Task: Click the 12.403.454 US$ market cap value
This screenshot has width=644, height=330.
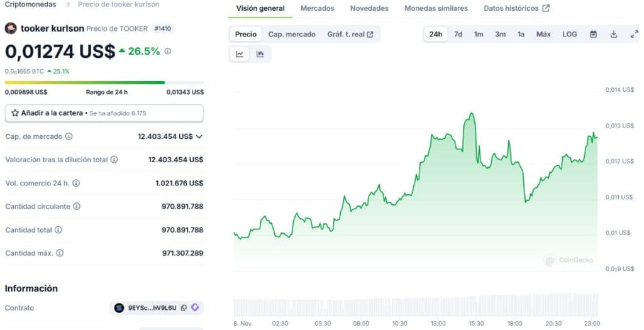Action: [165, 136]
